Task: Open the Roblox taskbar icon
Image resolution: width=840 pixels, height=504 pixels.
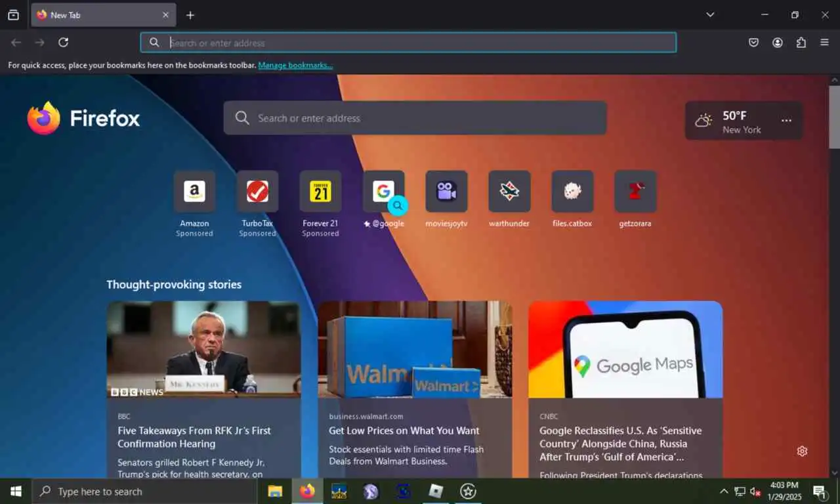Action: [436, 491]
